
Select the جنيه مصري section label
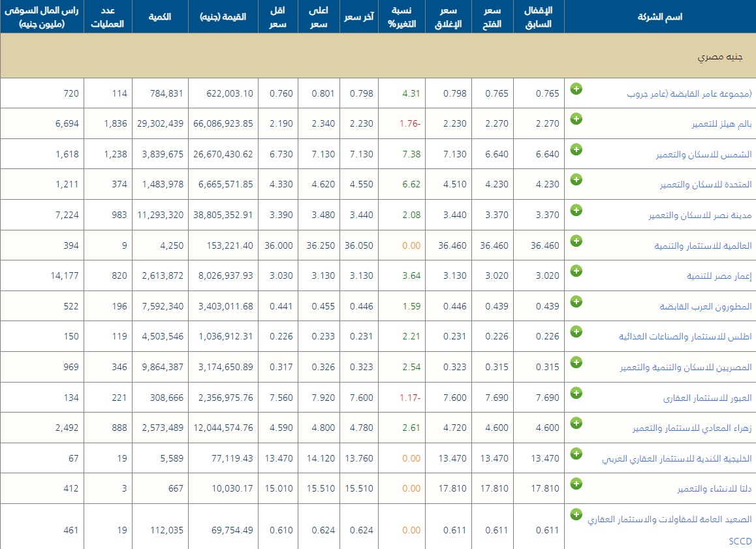720,57
